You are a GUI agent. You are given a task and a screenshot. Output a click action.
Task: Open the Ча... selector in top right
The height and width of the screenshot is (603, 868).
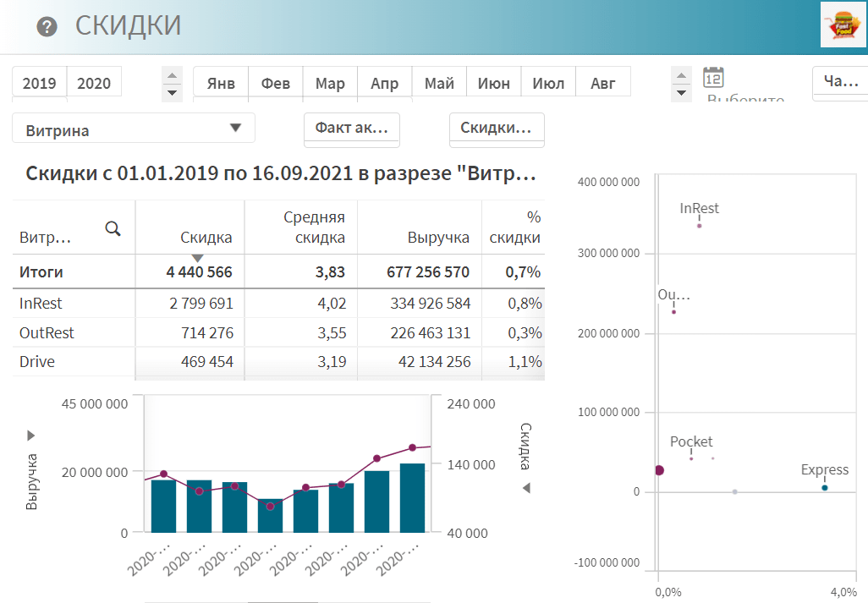click(840, 82)
